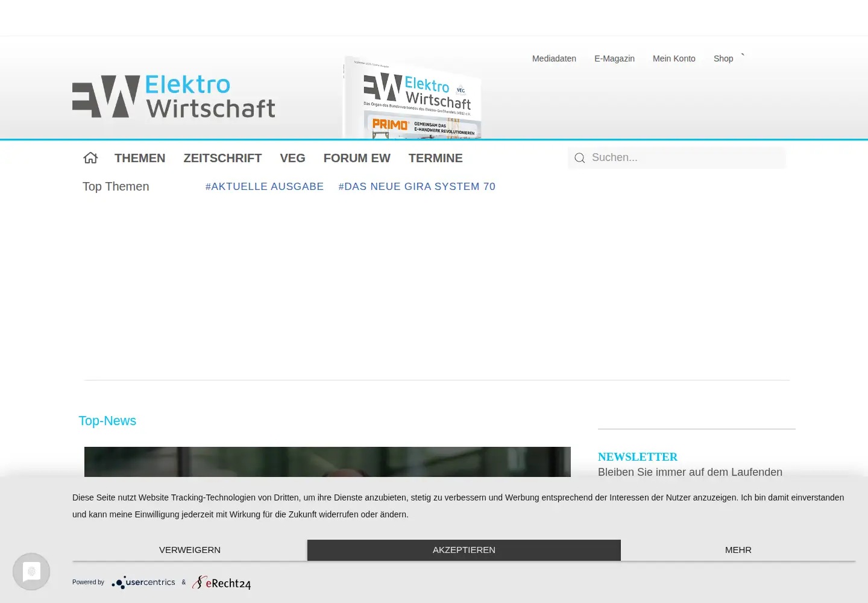Open #DAS NEUE GIRA SYSTEM 70 topic
Image resolution: width=868 pixels, height=603 pixels.
[x=417, y=187]
